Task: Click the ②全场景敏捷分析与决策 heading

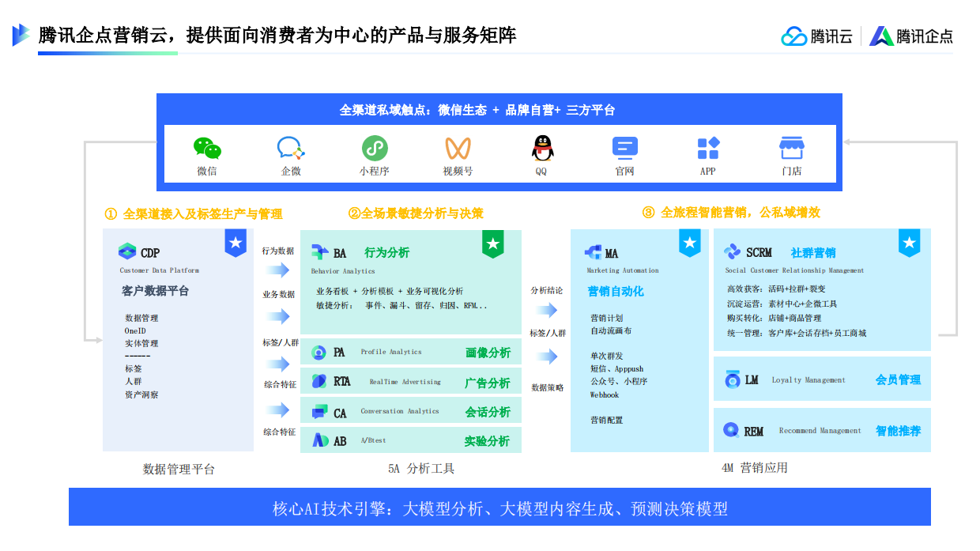Action: pos(416,213)
